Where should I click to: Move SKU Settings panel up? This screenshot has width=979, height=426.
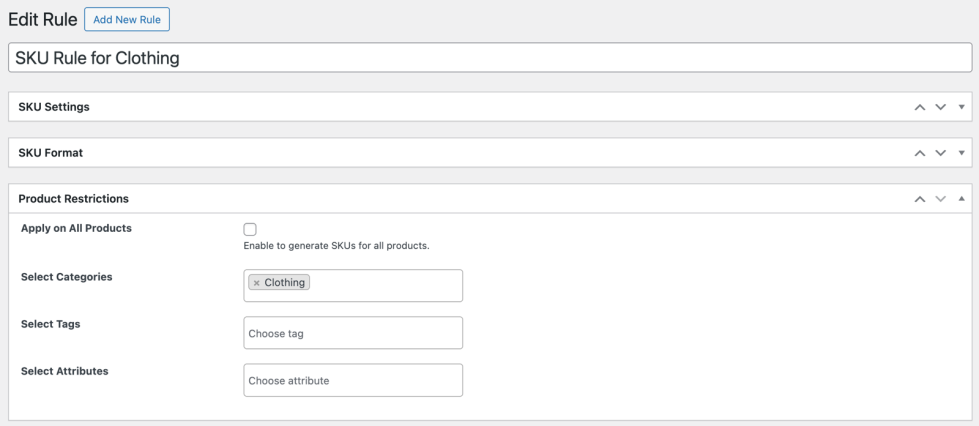pos(920,107)
